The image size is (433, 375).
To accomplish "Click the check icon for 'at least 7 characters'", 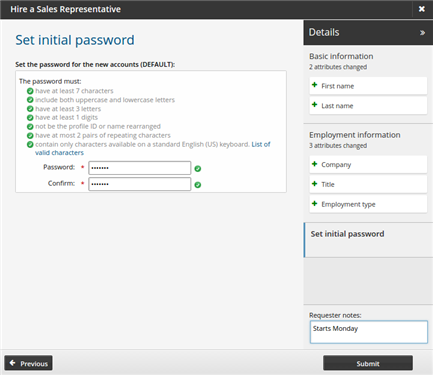I will (x=30, y=91).
